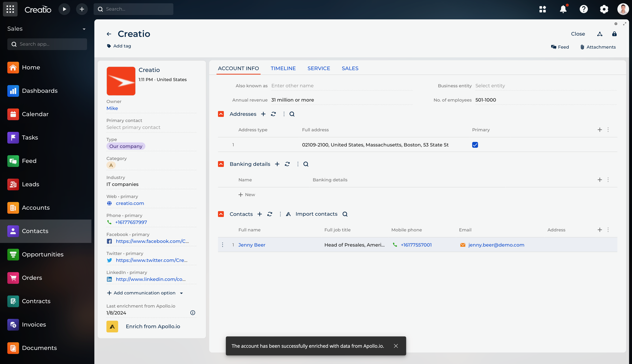Add a new address with the plus icon

point(263,114)
